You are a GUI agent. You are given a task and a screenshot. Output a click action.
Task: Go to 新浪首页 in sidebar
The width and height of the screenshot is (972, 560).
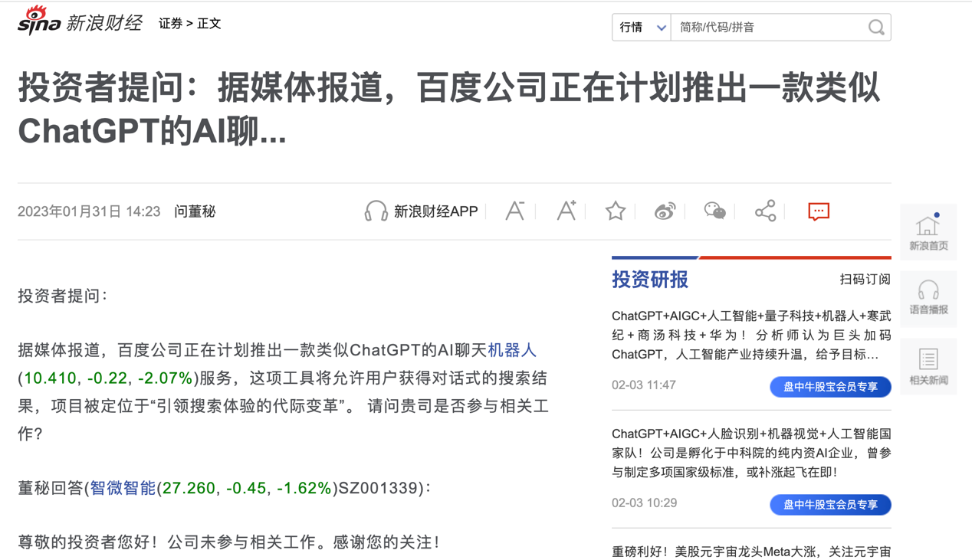[x=928, y=232]
